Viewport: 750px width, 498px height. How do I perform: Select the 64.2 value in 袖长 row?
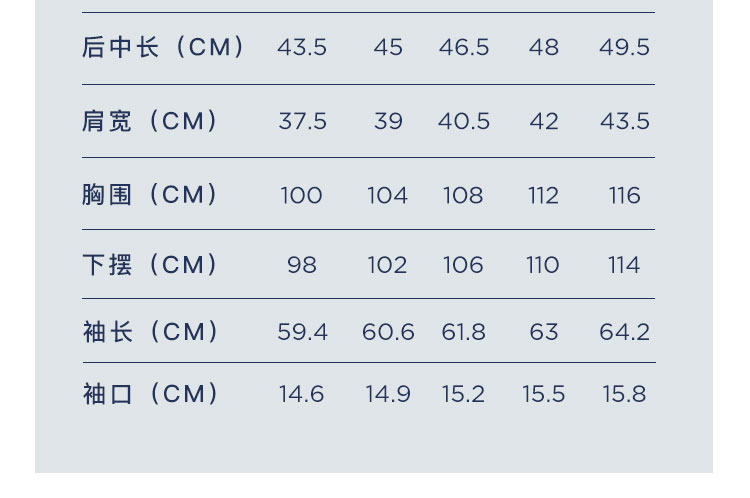[624, 332]
